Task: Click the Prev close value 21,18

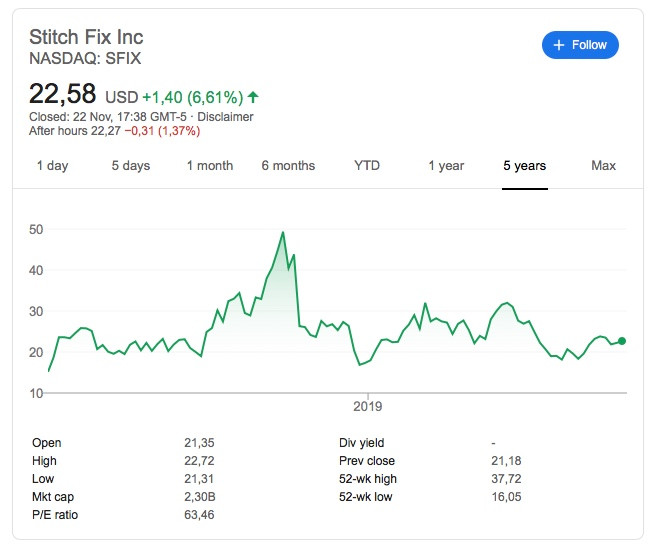Action: 506,461
